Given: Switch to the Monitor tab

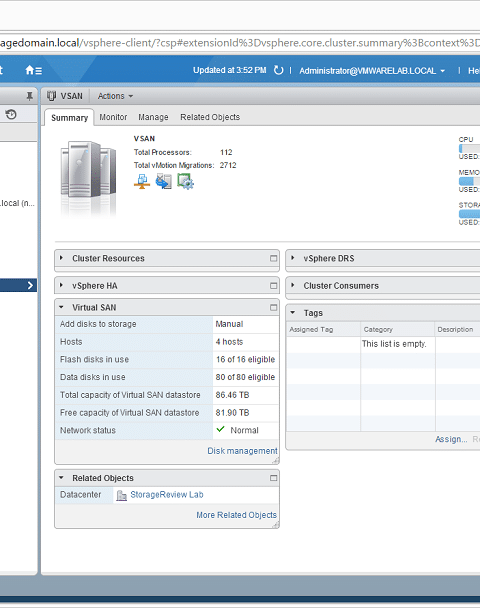Looking at the screenshot, I should [x=113, y=117].
